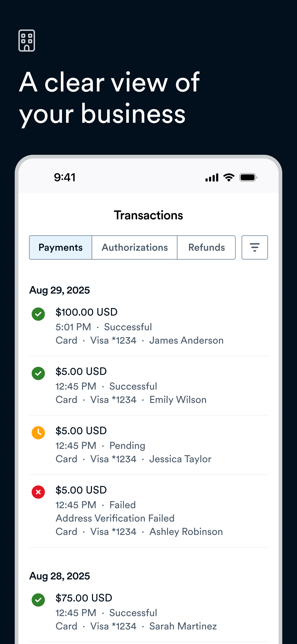
Task: Select the Payments tab
Action: (61, 248)
